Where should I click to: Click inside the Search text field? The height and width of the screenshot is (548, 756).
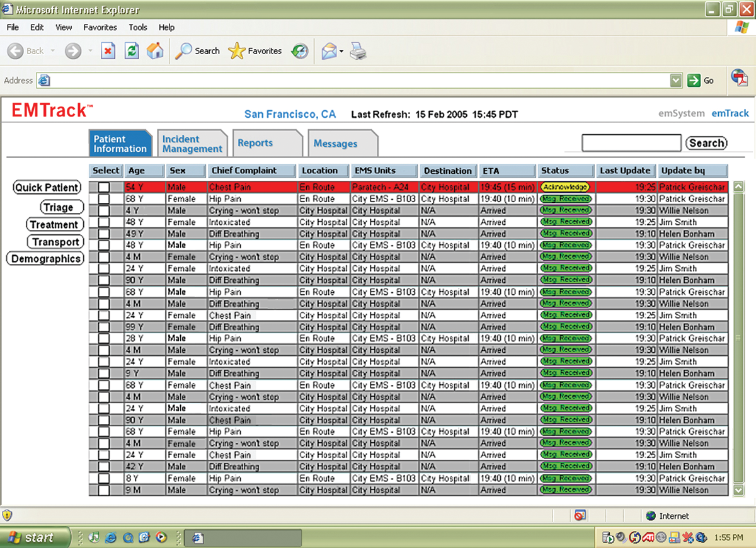pyautogui.click(x=631, y=143)
